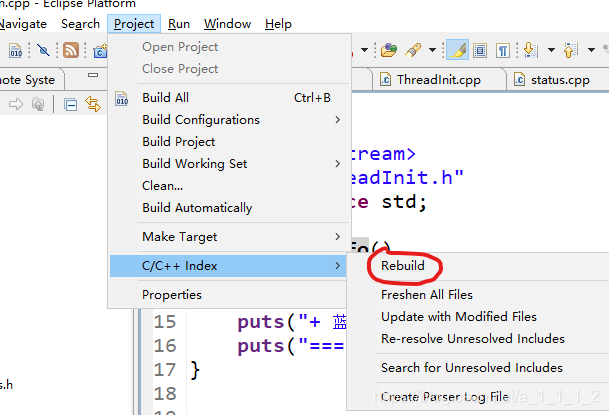Click the Ctrl+B shortcut label
The width and height of the screenshot is (609, 415).
click(x=312, y=98)
